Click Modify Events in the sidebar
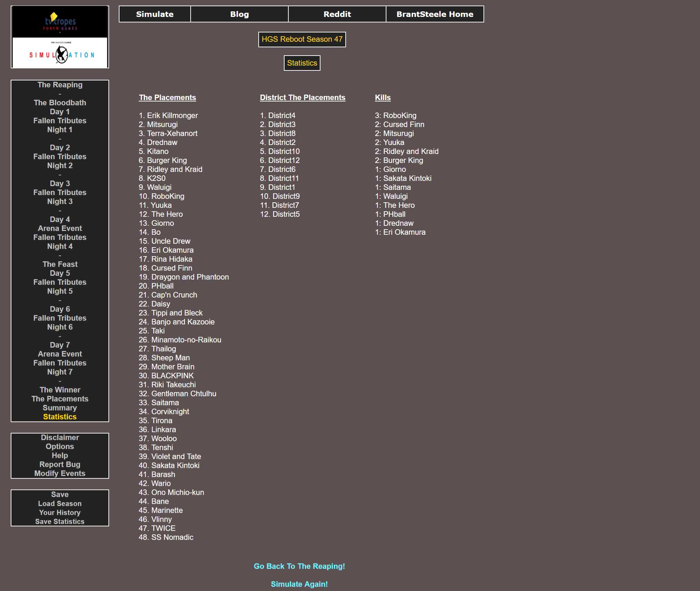Image resolution: width=700 pixels, height=591 pixels. pos(60,474)
